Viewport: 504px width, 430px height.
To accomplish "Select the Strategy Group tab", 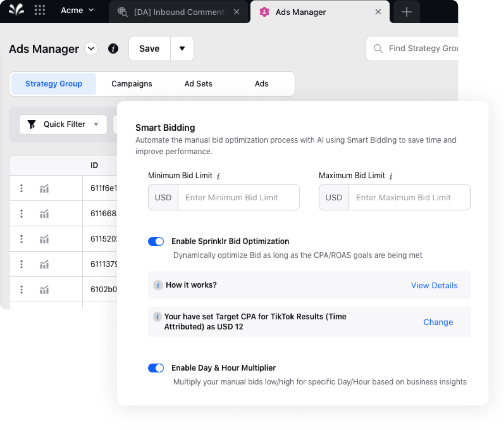I will (x=54, y=83).
